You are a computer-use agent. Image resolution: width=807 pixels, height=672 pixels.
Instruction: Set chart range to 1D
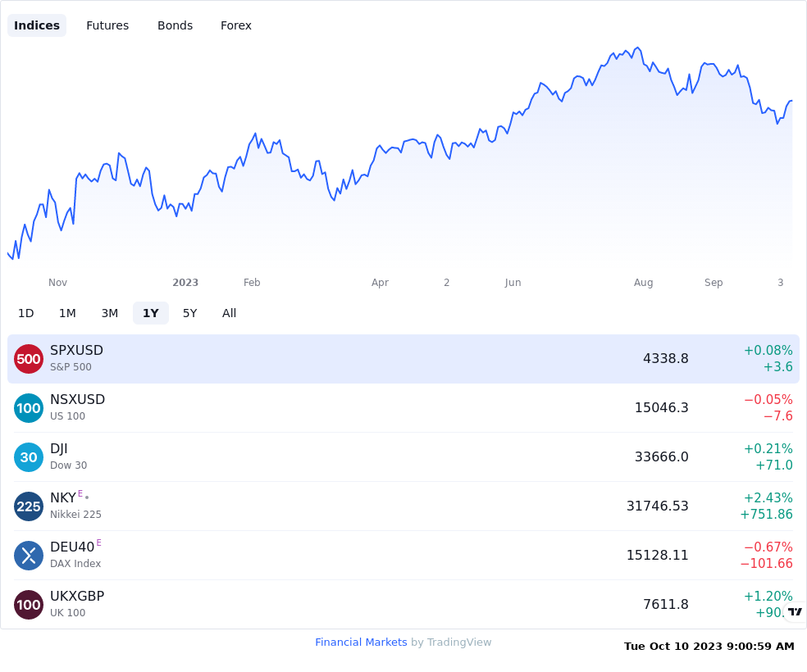(25, 313)
